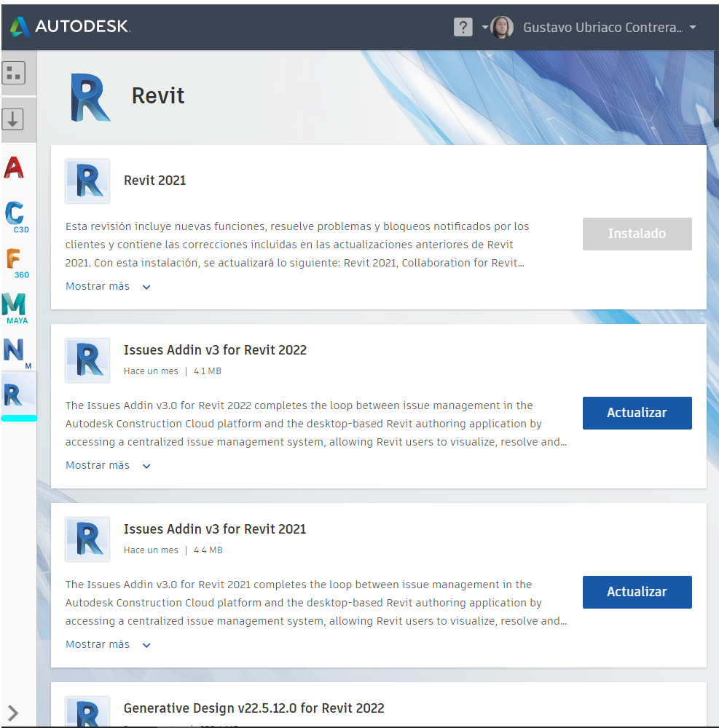
Task: Click the large Revit logo in banner
Action: coord(90,97)
